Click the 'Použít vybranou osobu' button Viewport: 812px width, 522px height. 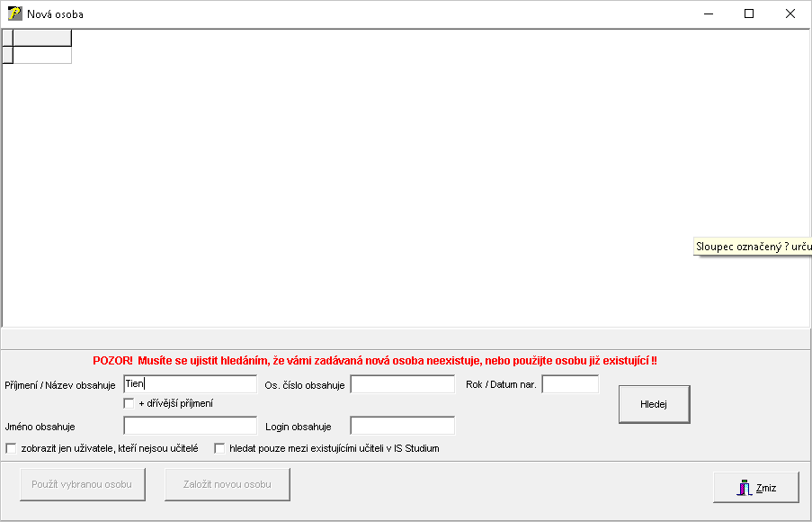pos(82,484)
